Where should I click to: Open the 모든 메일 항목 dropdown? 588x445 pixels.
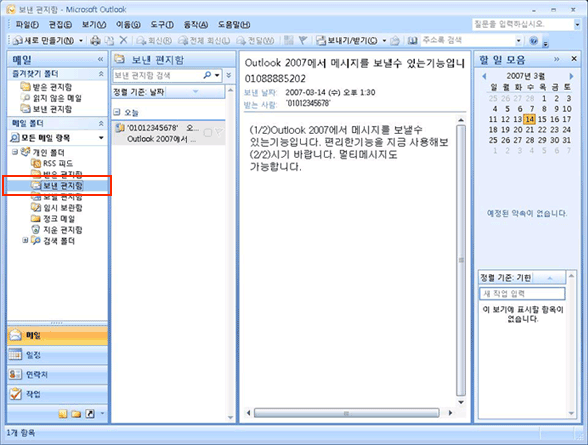pos(101,138)
